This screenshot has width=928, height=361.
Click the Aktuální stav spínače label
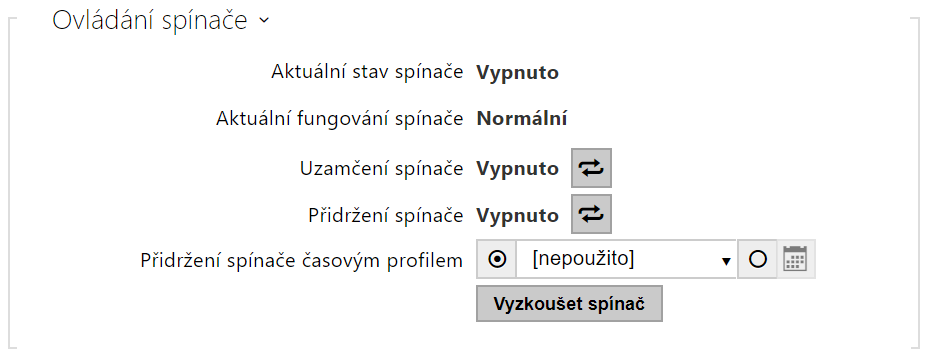click(x=367, y=72)
